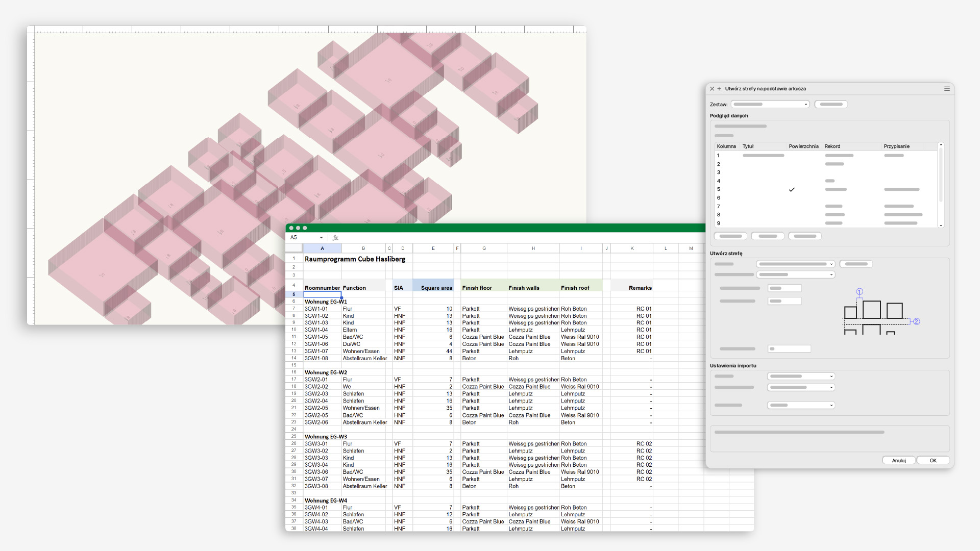Open the cell name box dropdown arrow
Viewport: 980px width, 551px height.
321,238
